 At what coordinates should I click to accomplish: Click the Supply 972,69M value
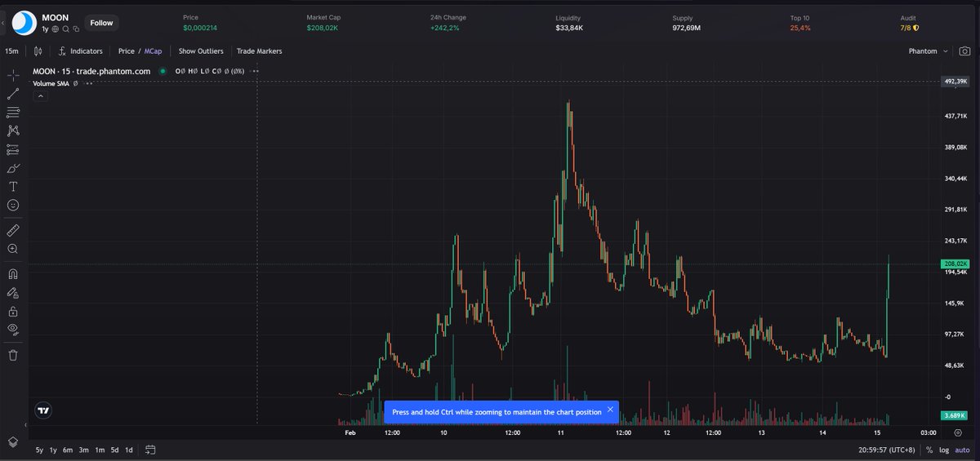coord(687,28)
